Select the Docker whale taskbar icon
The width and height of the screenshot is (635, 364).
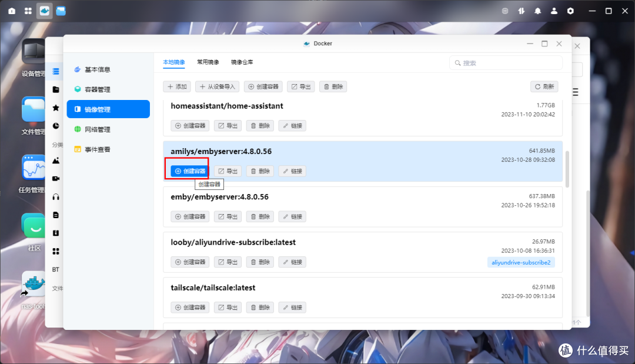(x=45, y=11)
